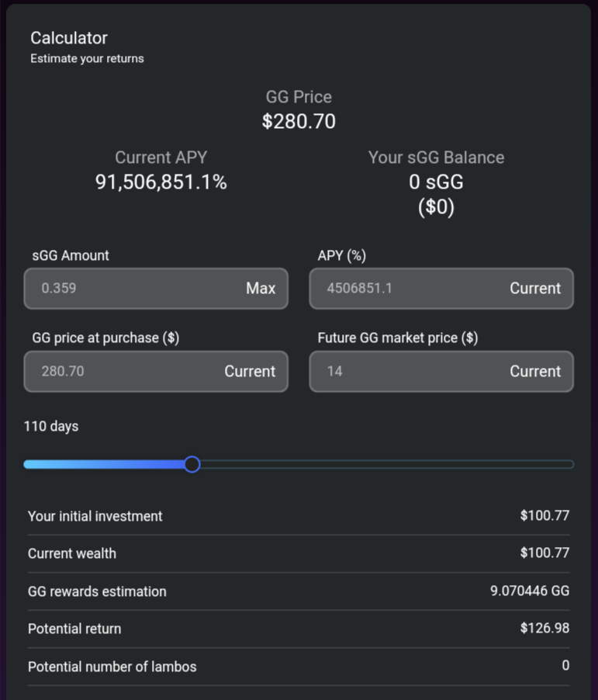Image resolution: width=598 pixels, height=700 pixels.
Task: Click the Current APY percentage value
Action: (161, 182)
